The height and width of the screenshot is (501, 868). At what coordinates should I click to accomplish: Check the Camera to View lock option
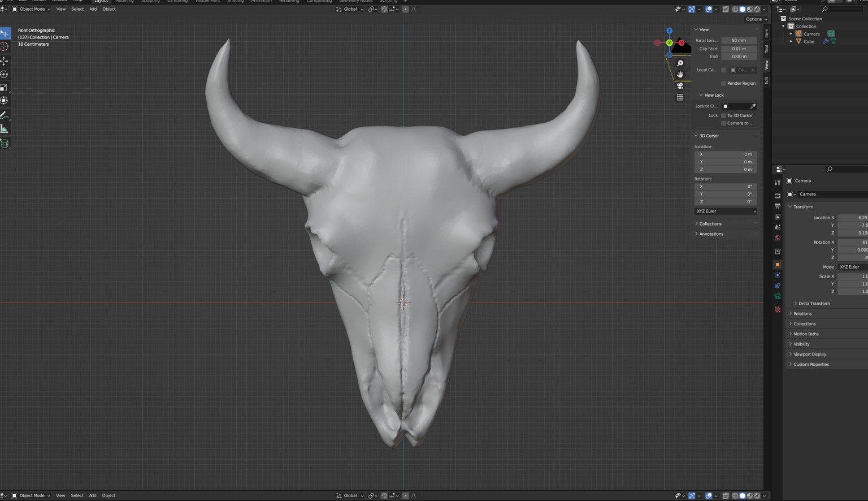click(x=723, y=123)
